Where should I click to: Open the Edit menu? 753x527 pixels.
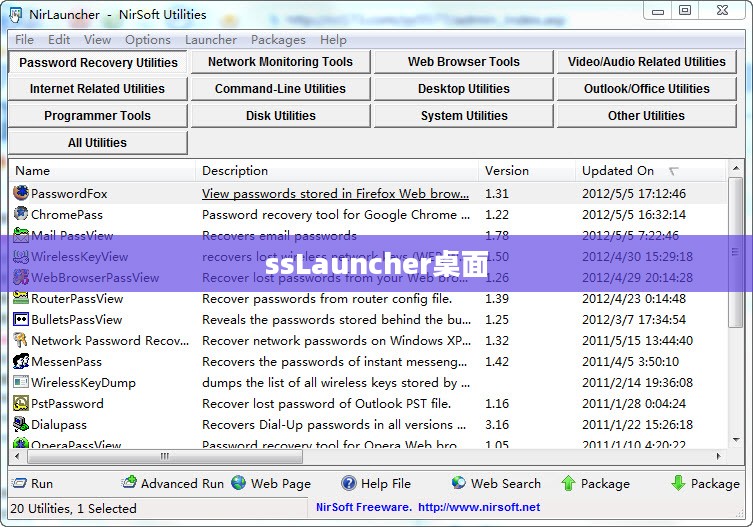tap(59, 39)
